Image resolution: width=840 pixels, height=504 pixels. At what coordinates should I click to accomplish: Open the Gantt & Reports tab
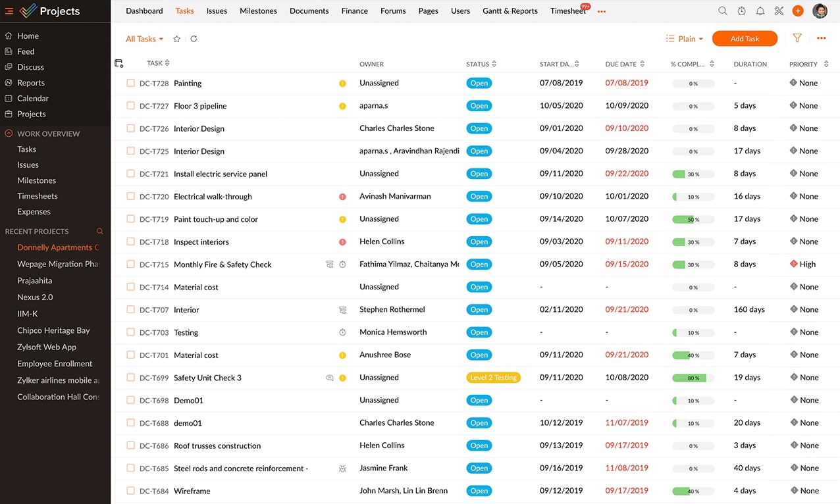510,11
